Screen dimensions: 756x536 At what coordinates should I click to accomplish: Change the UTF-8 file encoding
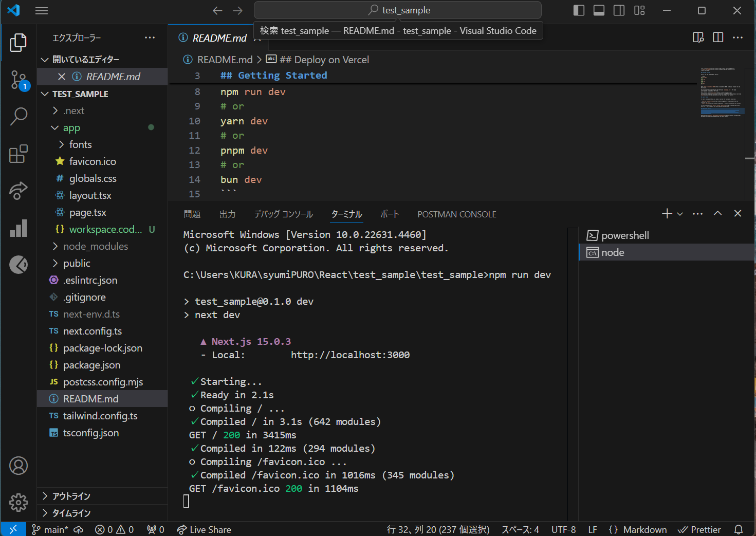pyautogui.click(x=563, y=529)
